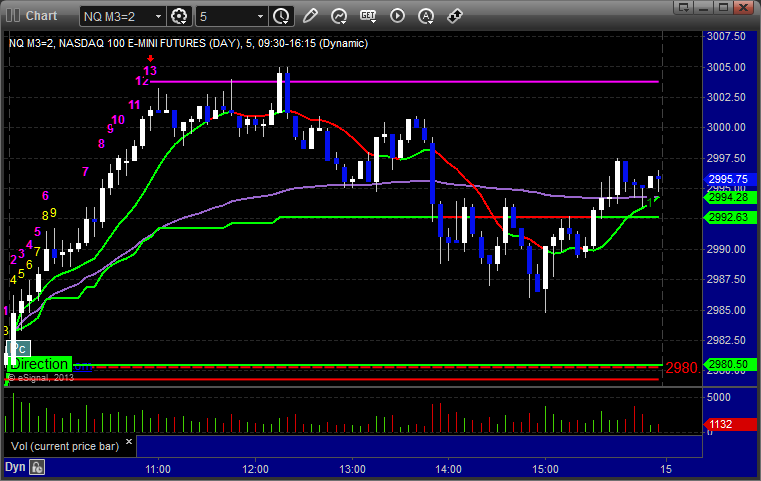The height and width of the screenshot is (481, 761).
Task: Toggle the time-lock icon next to Dyn
Action: 37,467
